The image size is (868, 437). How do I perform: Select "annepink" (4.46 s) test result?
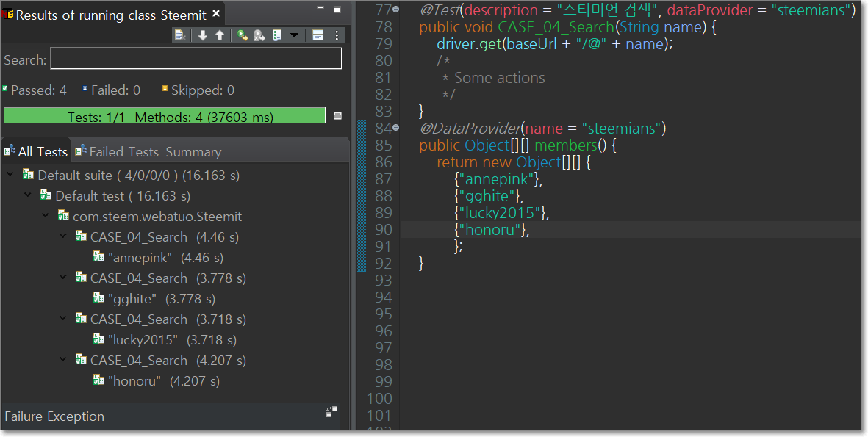coord(158,257)
